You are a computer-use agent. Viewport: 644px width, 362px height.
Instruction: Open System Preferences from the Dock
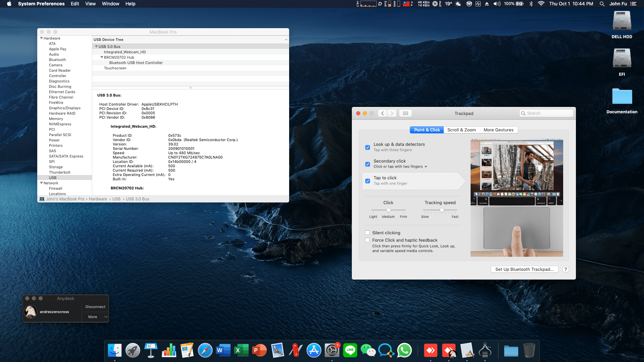point(332,350)
